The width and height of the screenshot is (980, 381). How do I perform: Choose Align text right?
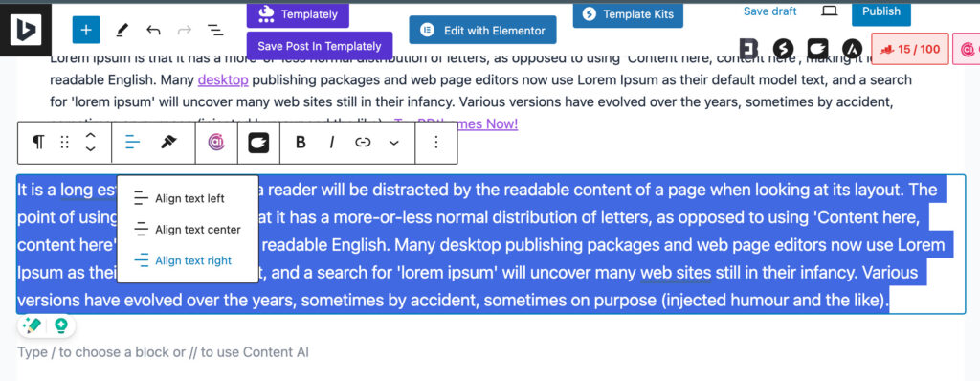(x=188, y=260)
